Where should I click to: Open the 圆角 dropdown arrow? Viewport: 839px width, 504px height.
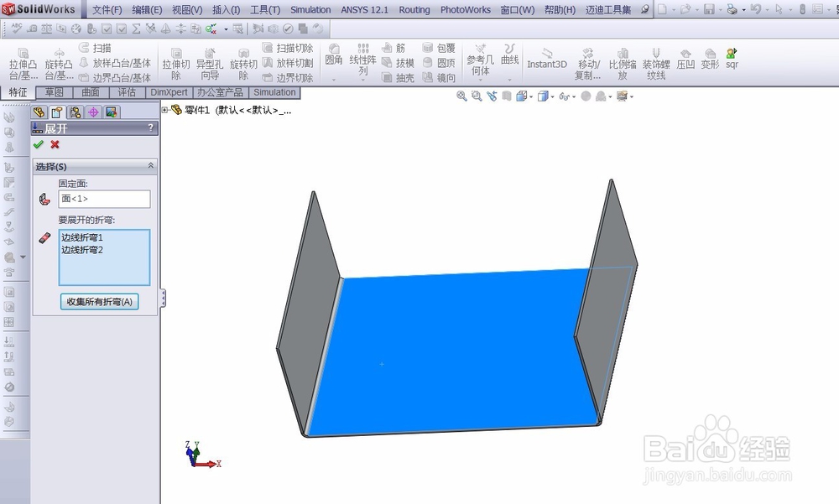[x=334, y=81]
